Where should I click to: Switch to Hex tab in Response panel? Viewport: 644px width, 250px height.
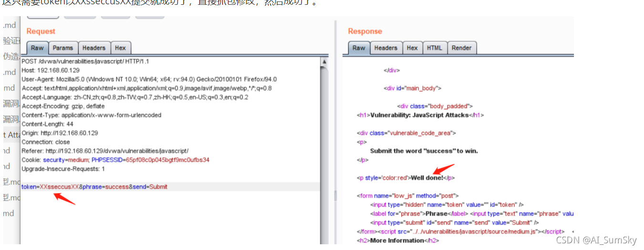[412, 48]
